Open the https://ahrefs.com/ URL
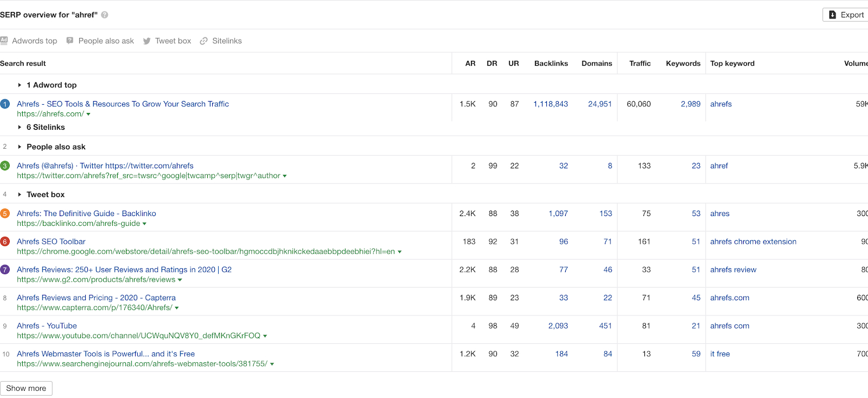 pos(50,114)
